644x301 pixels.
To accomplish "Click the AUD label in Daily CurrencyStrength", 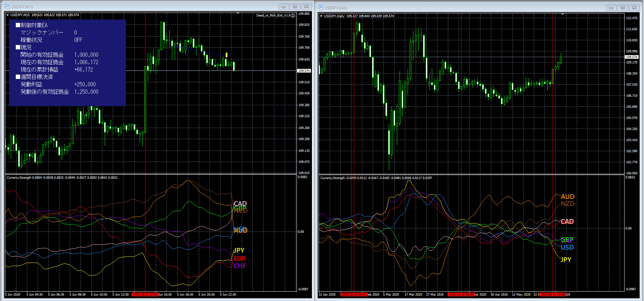I will 568,197.
